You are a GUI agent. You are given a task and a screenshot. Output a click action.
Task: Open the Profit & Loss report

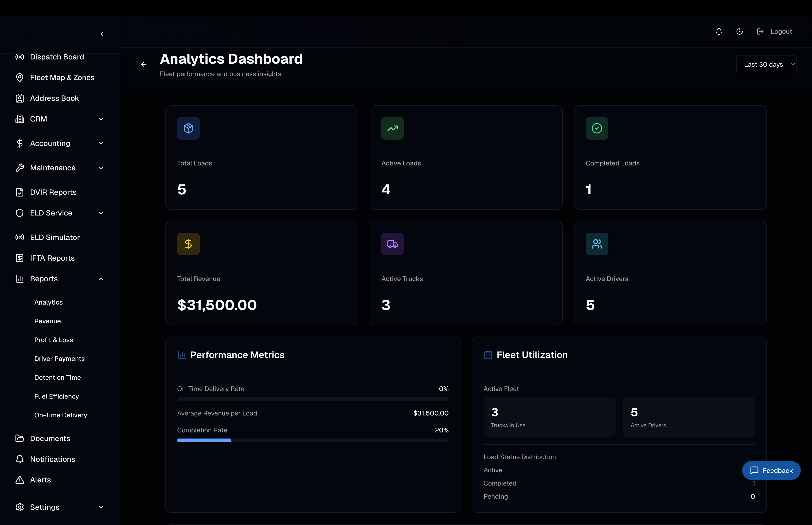point(54,340)
